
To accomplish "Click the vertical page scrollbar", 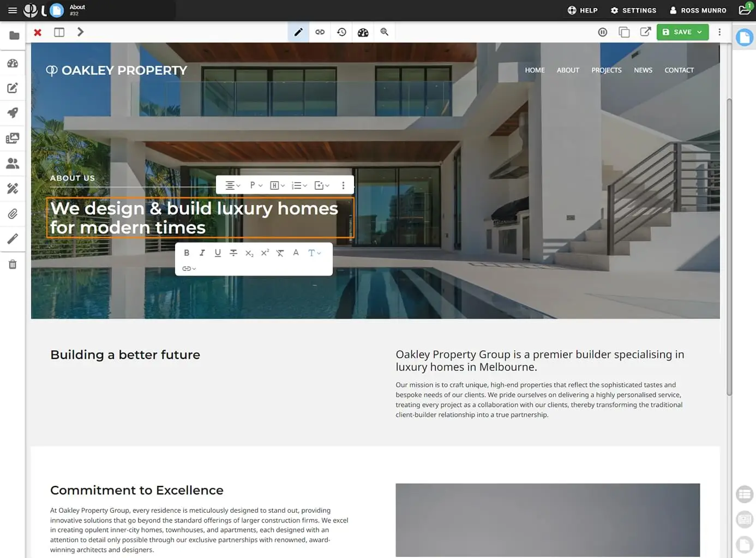I will tap(729, 247).
